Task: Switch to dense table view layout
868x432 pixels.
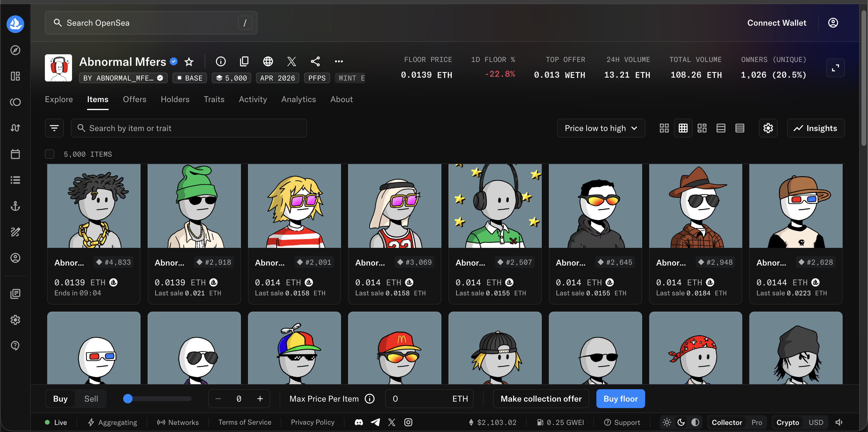Action: (x=740, y=128)
